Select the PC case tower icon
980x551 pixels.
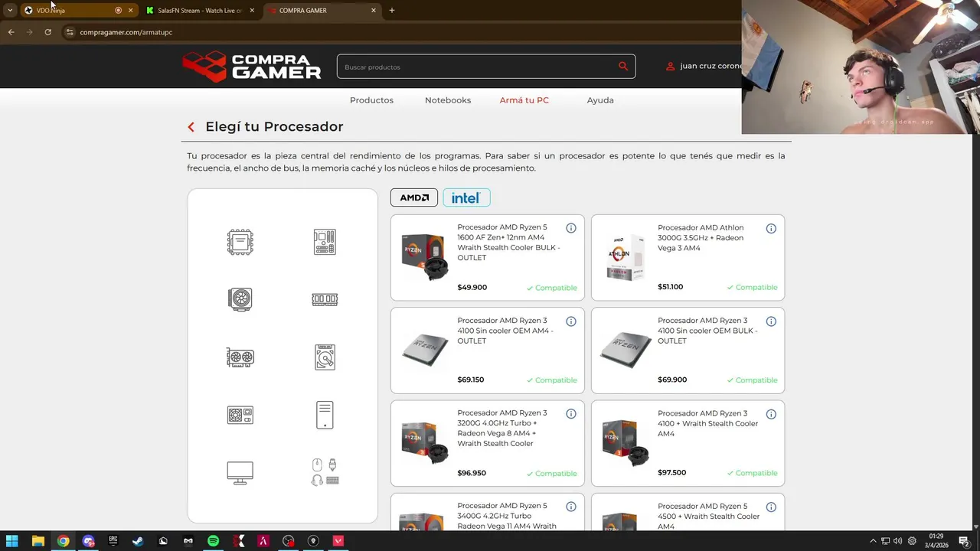click(x=325, y=415)
